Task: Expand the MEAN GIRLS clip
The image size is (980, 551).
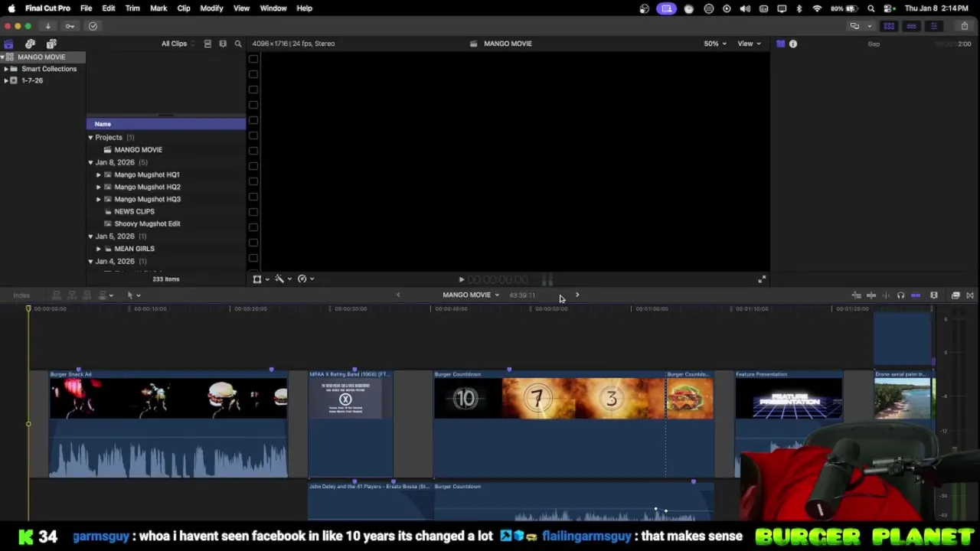Action: (x=98, y=249)
